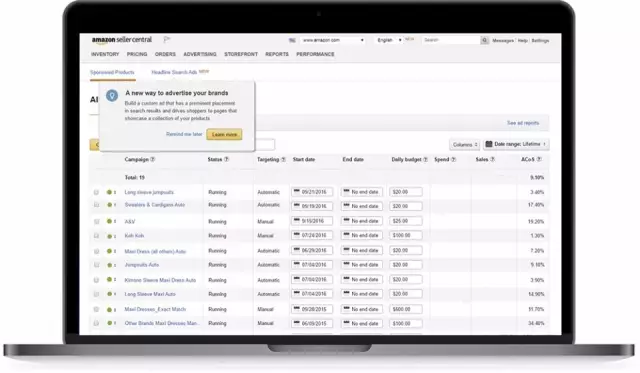Click the search magnifier icon
This screenshot has height=373, width=640.
[x=484, y=40]
